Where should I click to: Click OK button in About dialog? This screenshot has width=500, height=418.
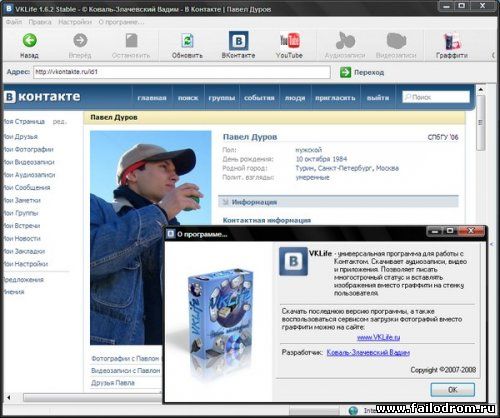[453, 389]
